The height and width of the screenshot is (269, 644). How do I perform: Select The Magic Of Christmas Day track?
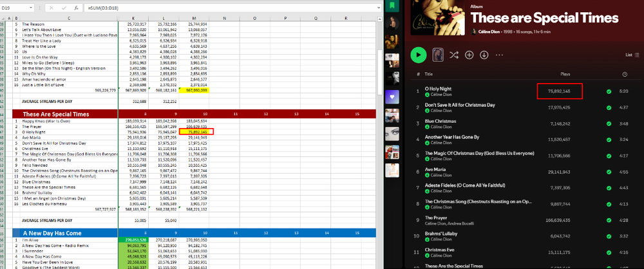tap(479, 153)
